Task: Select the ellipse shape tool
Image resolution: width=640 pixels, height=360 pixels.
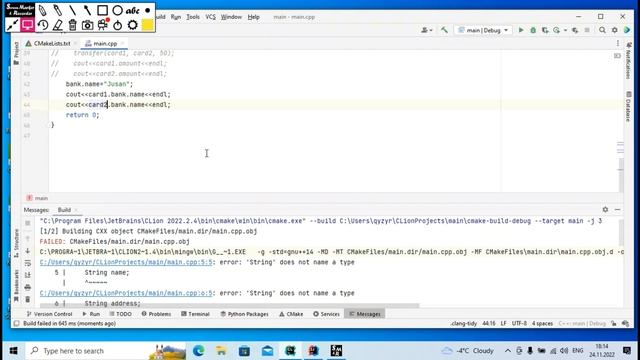Action: [117, 10]
